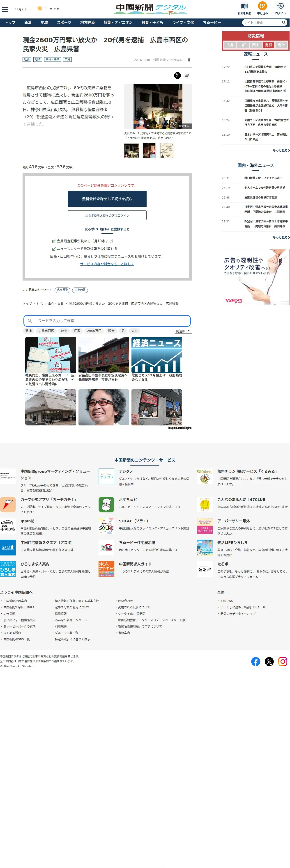The image size is (290, 868).
Task: Select the map thumbnail under photo
Action: 167,151
